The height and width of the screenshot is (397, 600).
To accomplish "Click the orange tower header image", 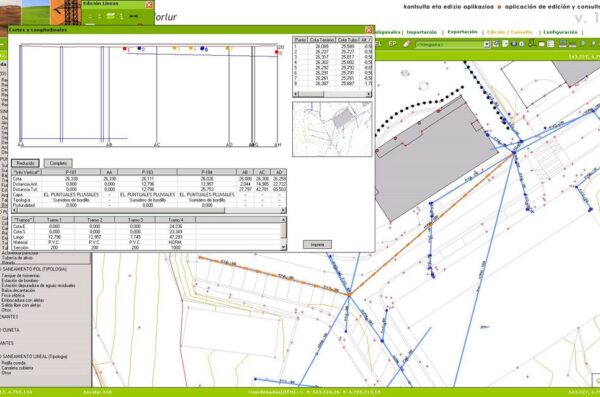I will coord(65,12).
